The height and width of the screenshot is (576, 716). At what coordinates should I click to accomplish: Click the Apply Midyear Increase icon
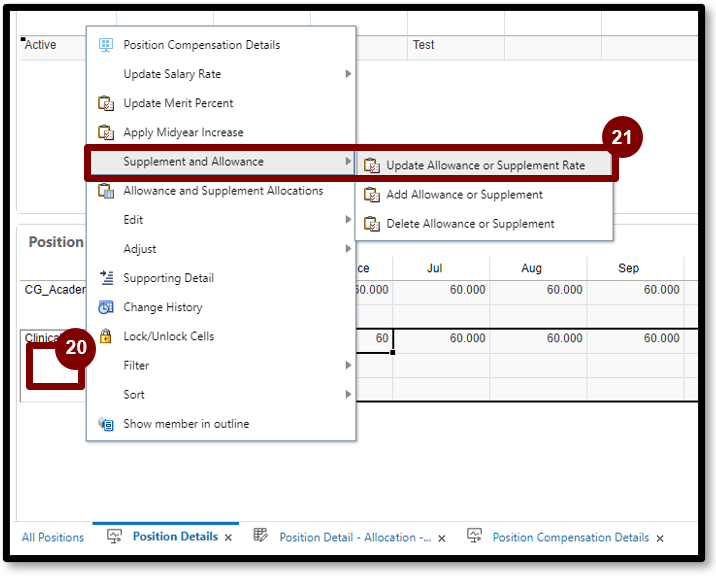[x=106, y=132]
